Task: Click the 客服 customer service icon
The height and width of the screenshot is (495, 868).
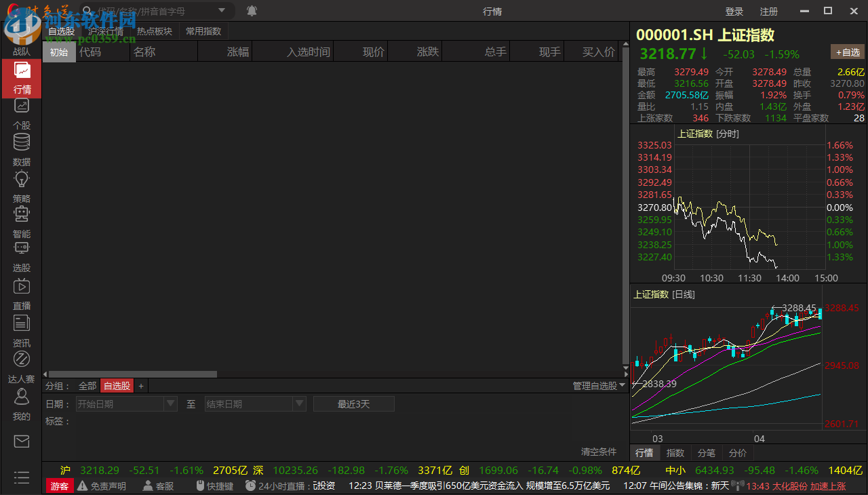Action: click(148, 486)
